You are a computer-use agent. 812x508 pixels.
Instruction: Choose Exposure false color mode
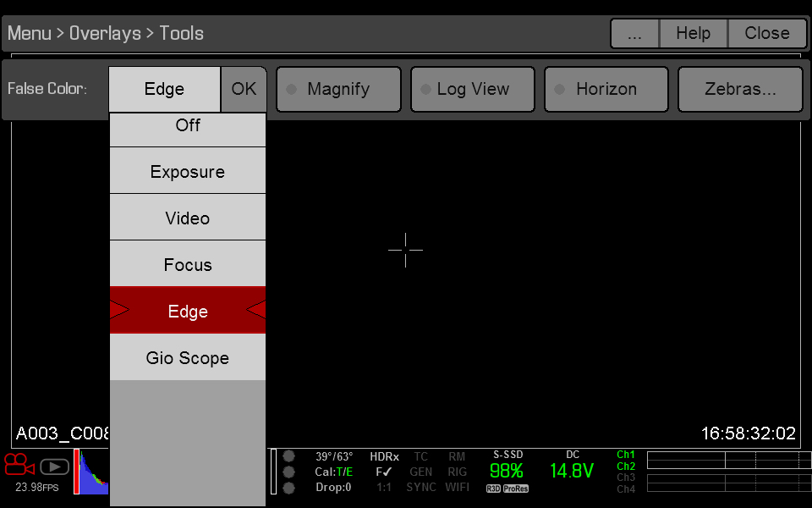[188, 170]
